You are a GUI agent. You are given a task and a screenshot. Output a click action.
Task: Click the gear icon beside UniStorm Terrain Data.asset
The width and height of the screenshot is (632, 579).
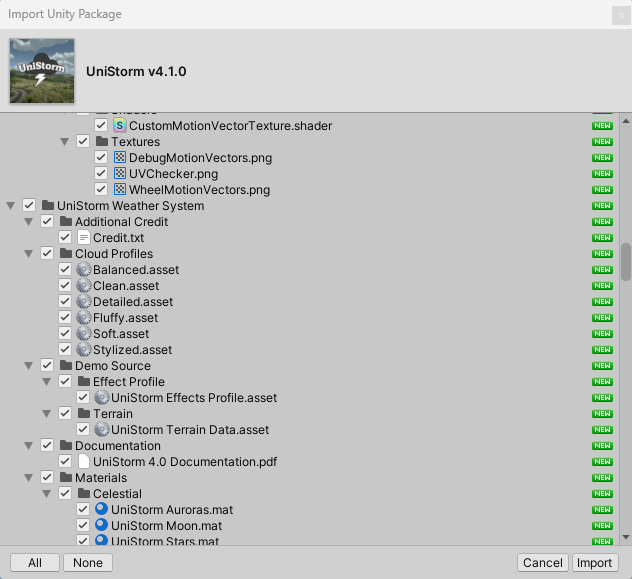[102, 430]
